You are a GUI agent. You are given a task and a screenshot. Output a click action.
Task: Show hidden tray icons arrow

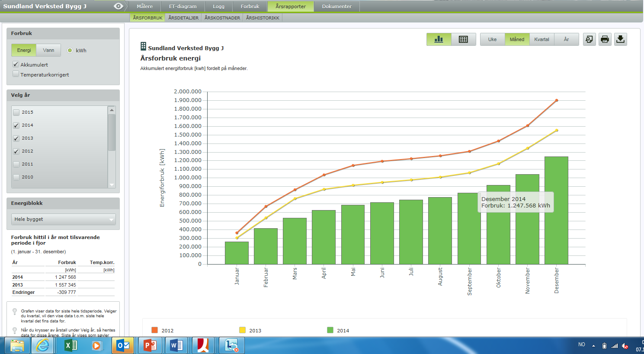coord(593,346)
